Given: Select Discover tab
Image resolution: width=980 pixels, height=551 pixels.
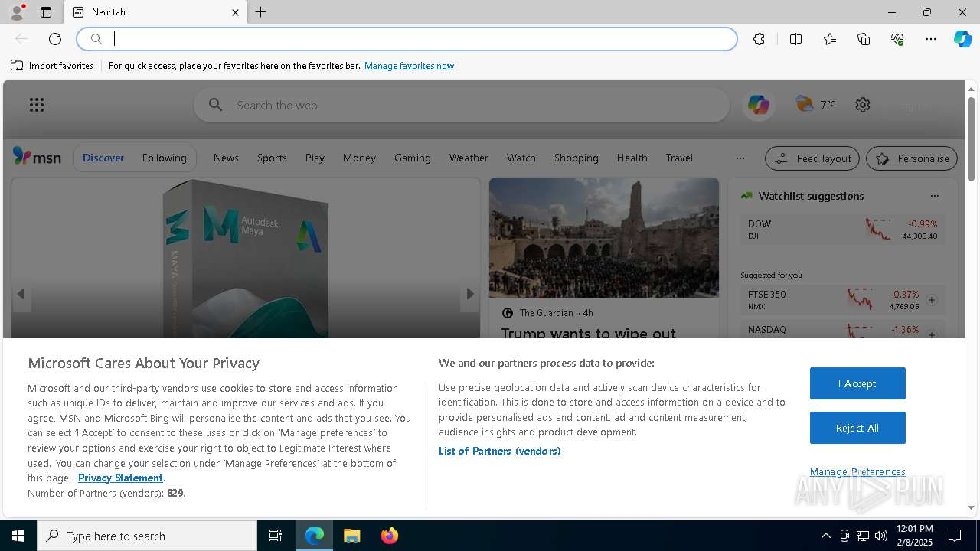Looking at the screenshot, I should [103, 158].
